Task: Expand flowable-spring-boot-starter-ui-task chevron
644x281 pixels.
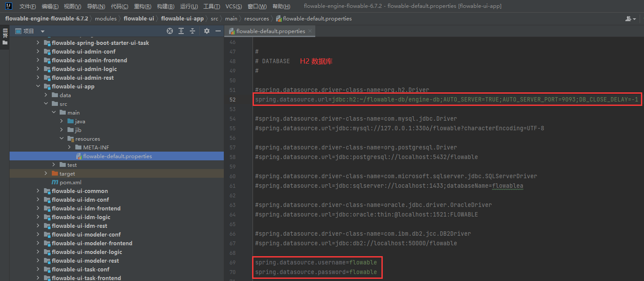Action: pos(38,43)
